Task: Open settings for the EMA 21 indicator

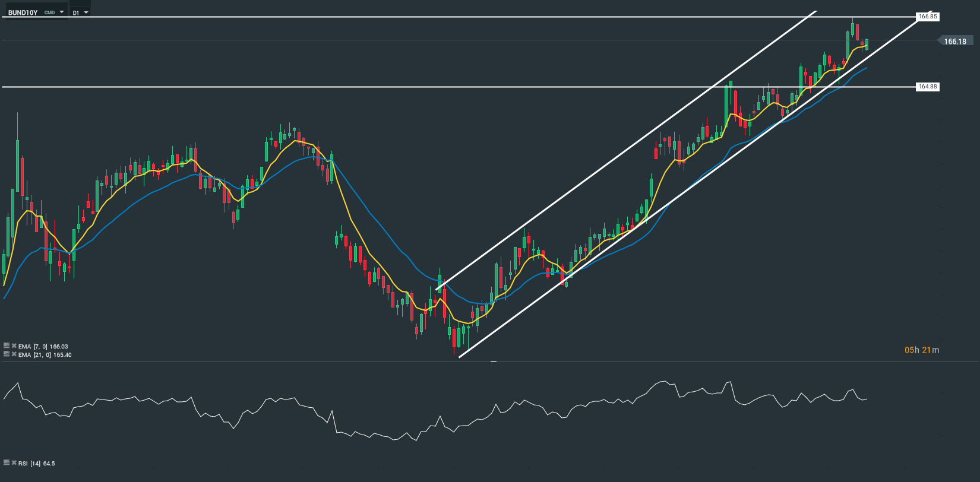Action: coord(7,354)
